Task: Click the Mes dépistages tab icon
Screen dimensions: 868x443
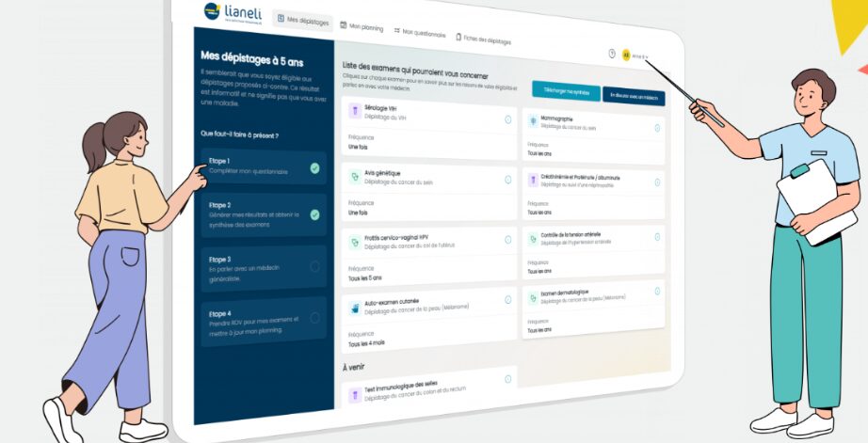Action: tap(281, 18)
